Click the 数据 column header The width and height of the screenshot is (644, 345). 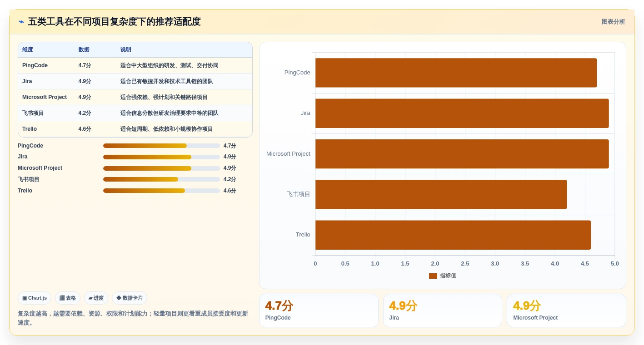coord(84,50)
